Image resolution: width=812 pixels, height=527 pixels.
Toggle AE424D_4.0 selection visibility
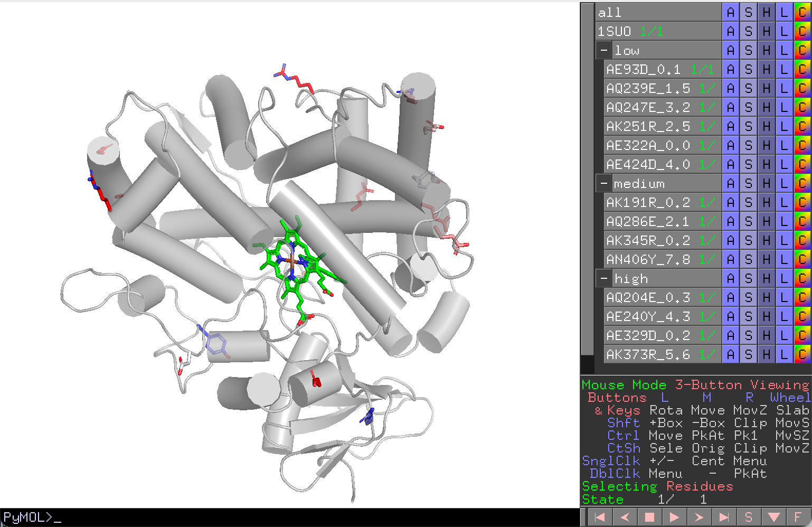pyautogui.click(x=663, y=164)
